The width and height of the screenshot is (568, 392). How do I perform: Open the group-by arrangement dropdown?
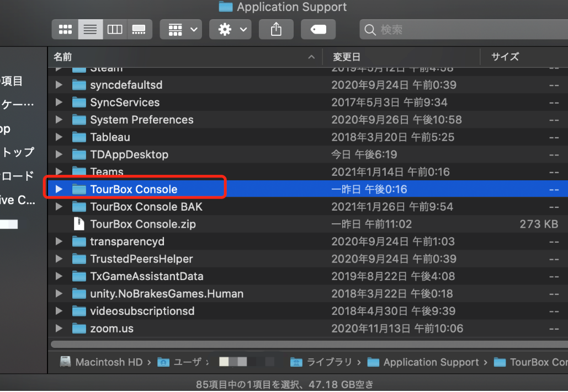[x=181, y=29]
